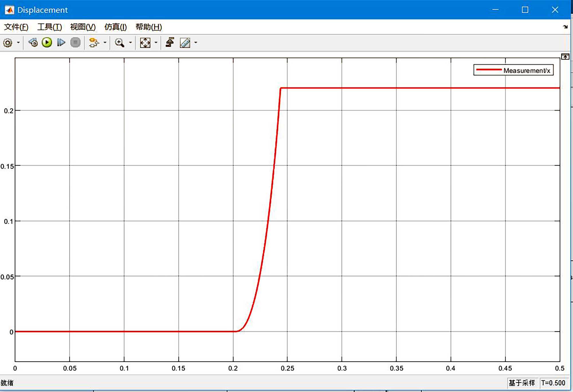Click the maximize axes button
The image size is (573, 392).
point(565,57)
